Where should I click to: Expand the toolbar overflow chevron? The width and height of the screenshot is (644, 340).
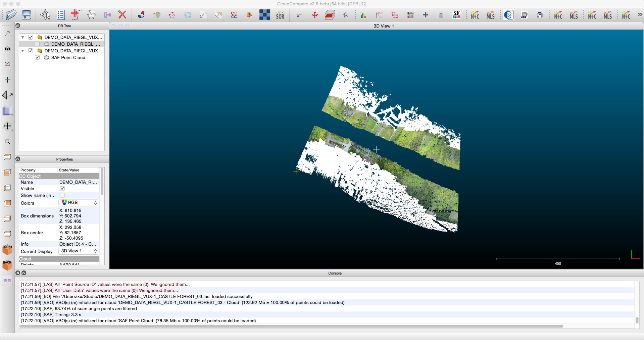640,15
